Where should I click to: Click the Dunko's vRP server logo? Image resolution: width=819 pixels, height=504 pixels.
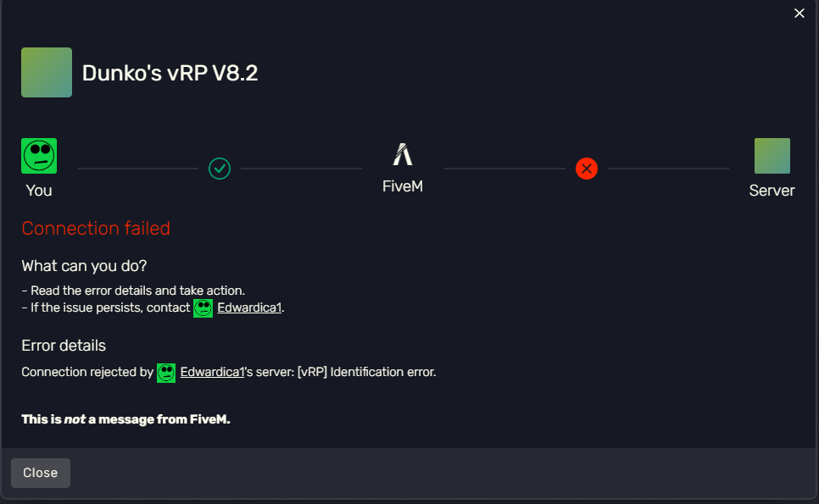tap(47, 72)
